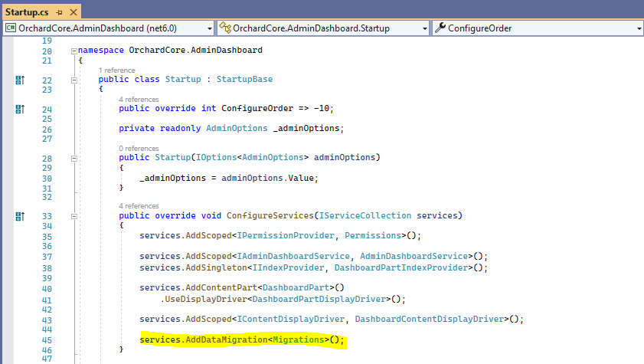Pin the Startup.cs tab
Screen dimensions: 644x364
59,12
